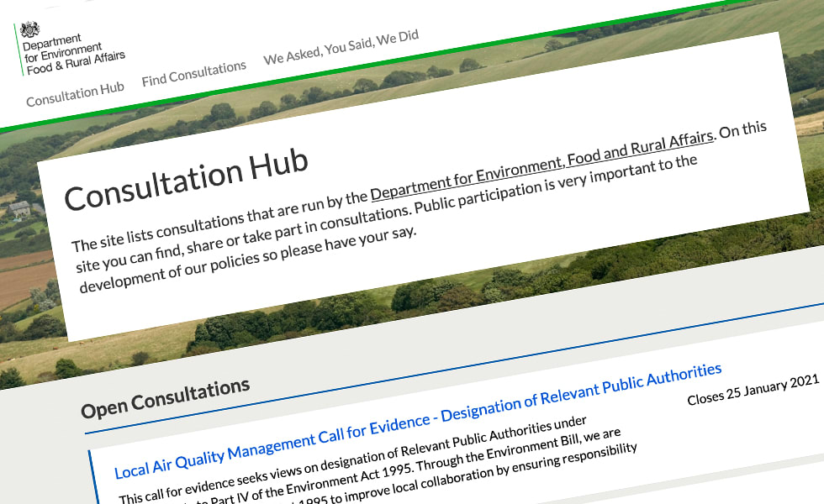Follow the Department for Environment, Food and Rural Affairs link

click(x=541, y=165)
